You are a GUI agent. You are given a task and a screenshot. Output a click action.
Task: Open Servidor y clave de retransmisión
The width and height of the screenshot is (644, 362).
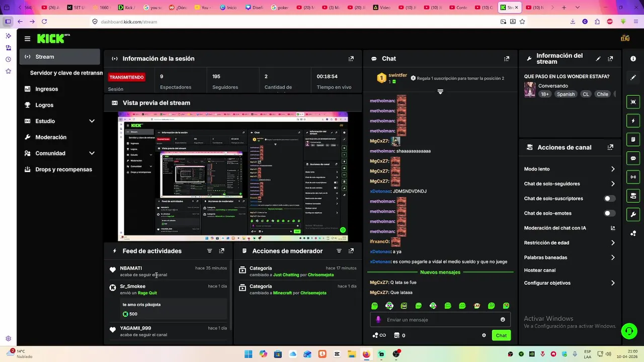(66, 73)
